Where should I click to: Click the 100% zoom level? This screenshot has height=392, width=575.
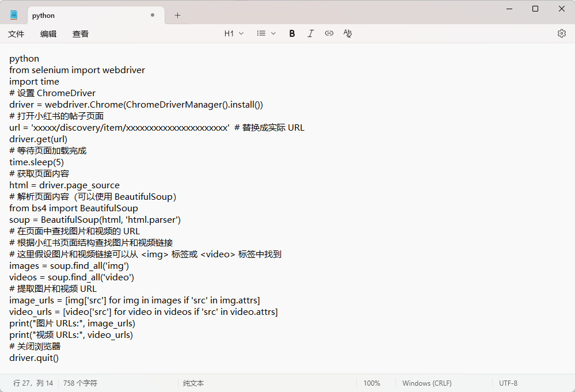[371, 383]
